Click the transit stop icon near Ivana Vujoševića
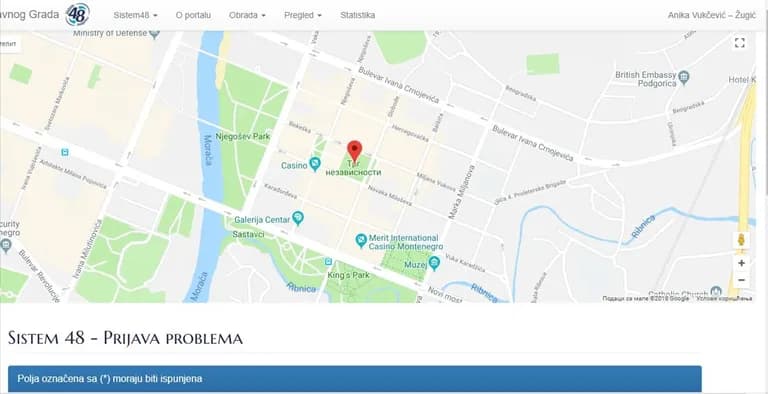The width and height of the screenshot is (768, 394). 65,152
